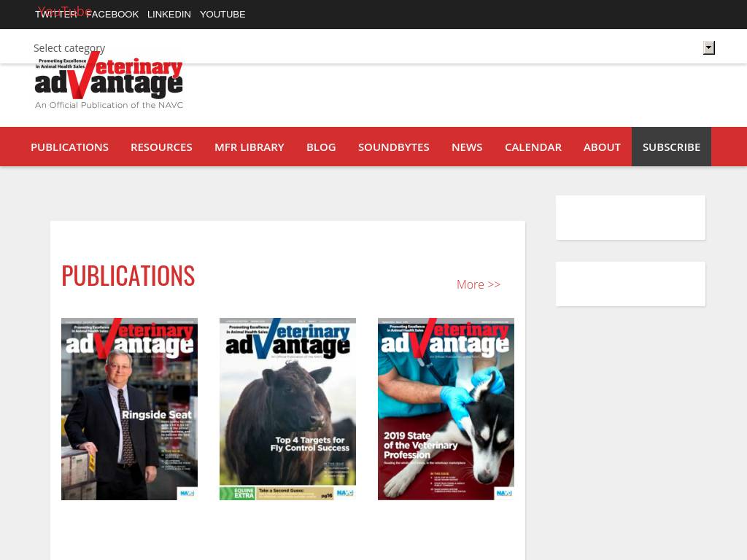Image resolution: width=747 pixels, height=560 pixels.
Task: Go to the YouTube social link
Action: [x=222, y=15]
